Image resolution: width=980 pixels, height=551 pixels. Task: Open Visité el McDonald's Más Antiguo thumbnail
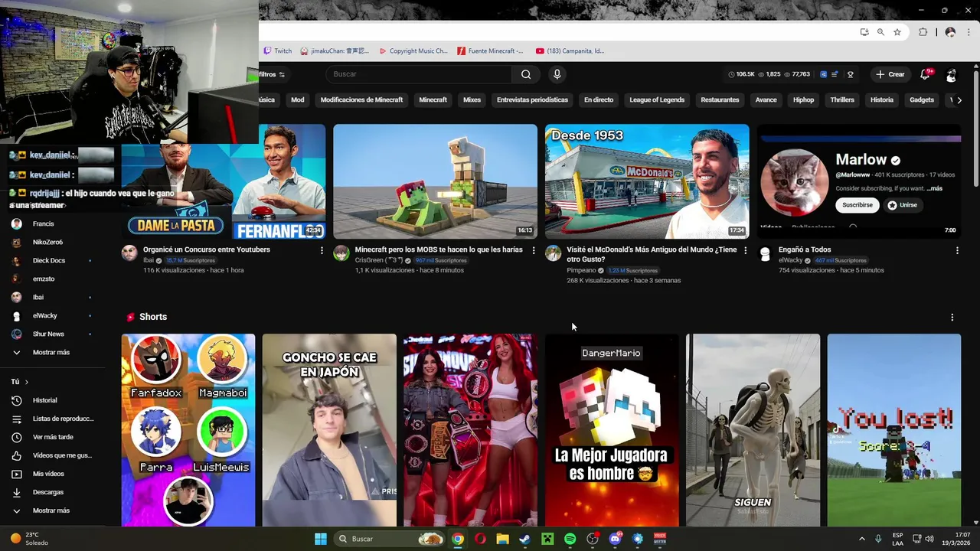(x=647, y=181)
